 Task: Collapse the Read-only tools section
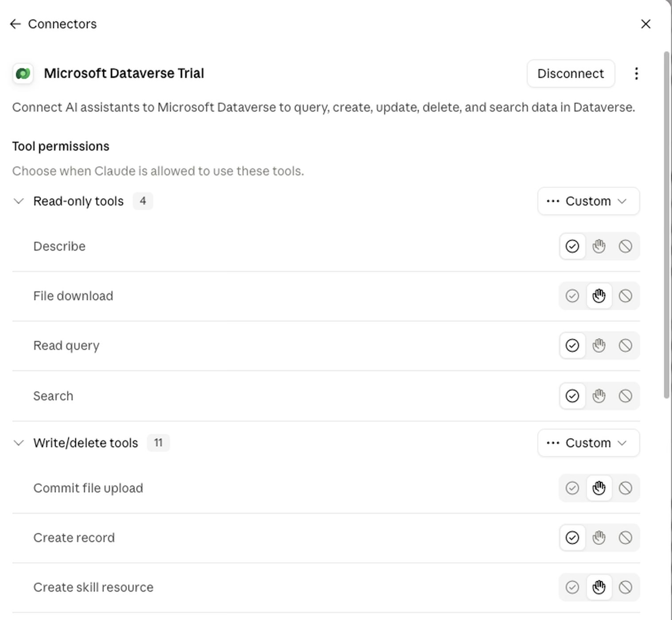[x=19, y=201]
